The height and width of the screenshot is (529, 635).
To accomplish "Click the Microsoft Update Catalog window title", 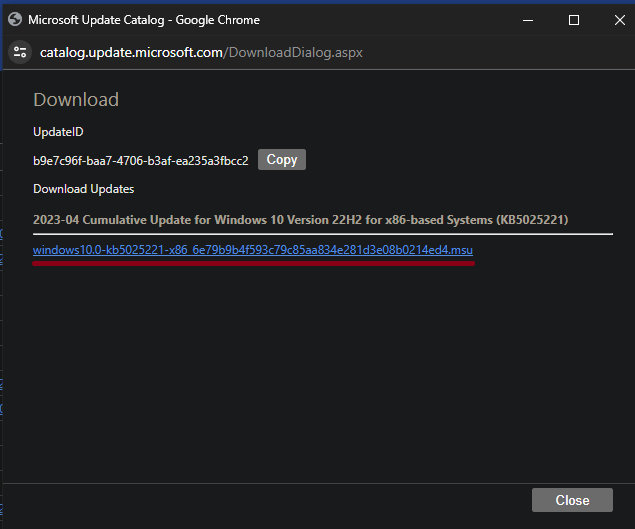I will (x=144, y=20).
